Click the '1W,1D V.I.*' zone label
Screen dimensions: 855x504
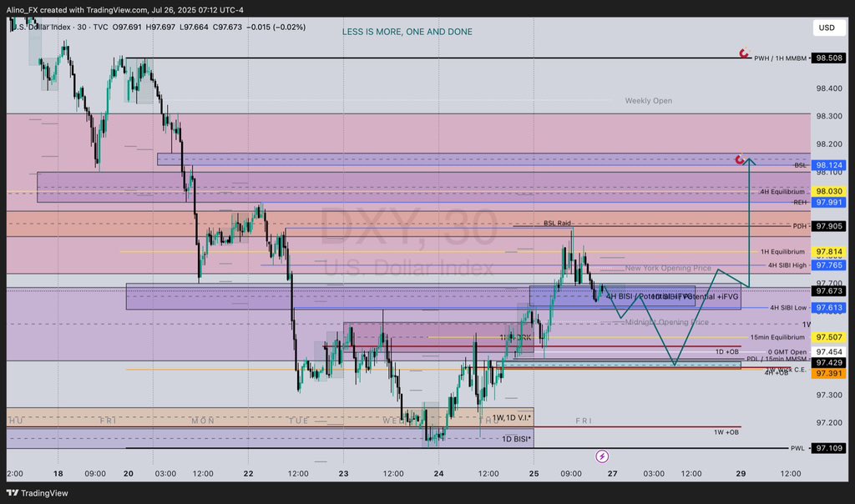click(x=512, y=417)
